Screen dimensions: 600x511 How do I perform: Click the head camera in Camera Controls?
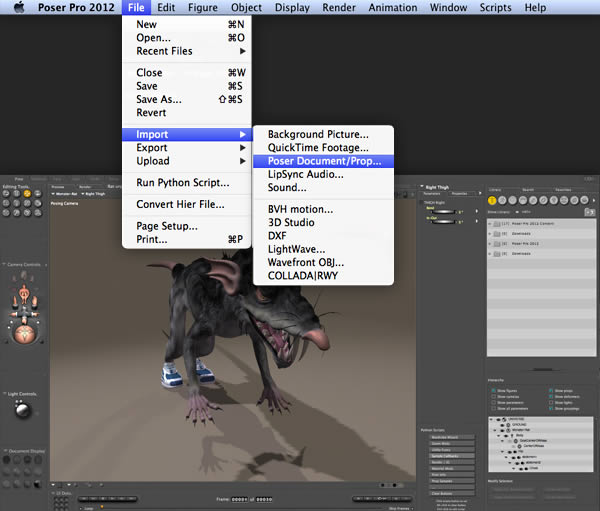(24, 275)
